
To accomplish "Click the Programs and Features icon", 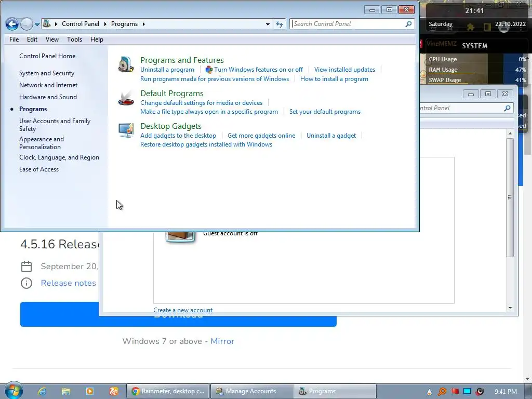I will [126, 64].
